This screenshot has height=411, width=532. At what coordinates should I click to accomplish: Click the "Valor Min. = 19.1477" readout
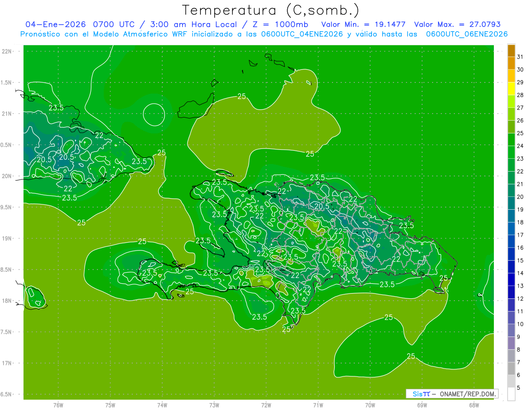(363, 24)
